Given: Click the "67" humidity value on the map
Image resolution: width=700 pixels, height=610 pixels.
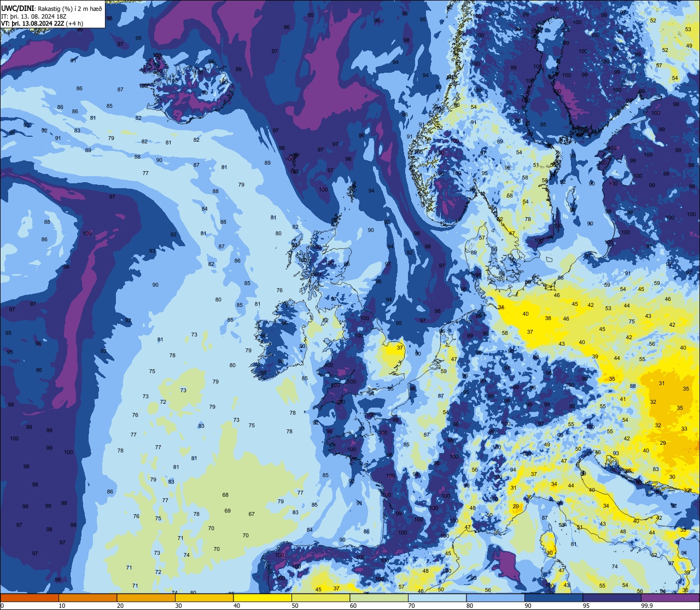Looking at the screenshot, I should click(252, 514).
